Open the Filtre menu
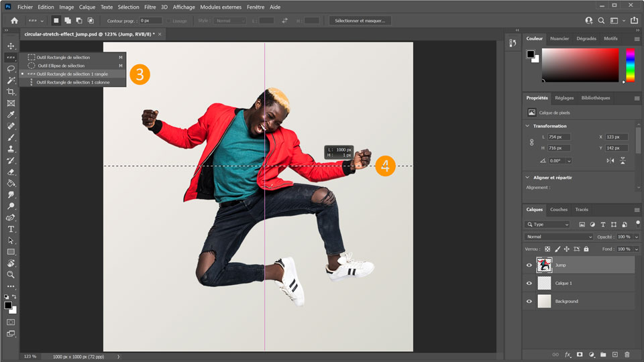The height and width of the screenshot is (362, 644). click(x=150, y=7)
